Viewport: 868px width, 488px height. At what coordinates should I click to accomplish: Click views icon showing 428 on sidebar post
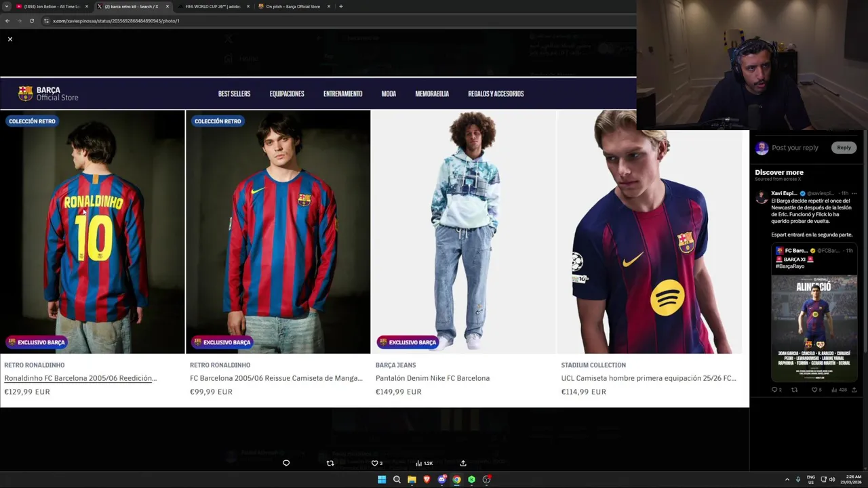pos(835,390)
